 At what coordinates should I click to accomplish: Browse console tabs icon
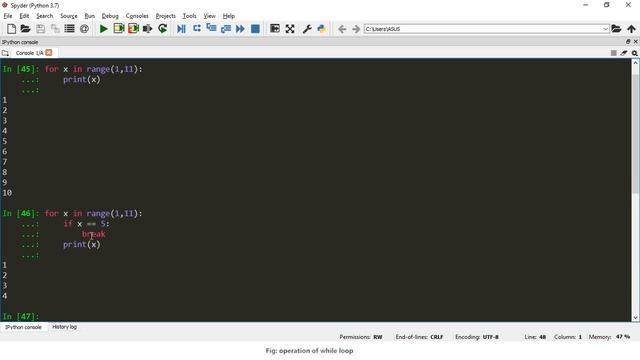point(5,53)
